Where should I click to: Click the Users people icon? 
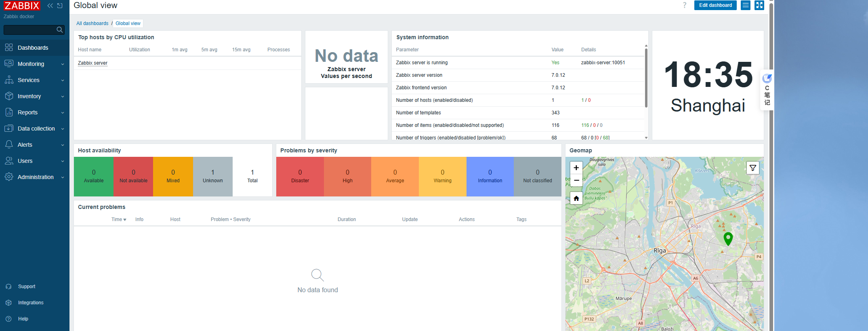[x=9, y=160]
